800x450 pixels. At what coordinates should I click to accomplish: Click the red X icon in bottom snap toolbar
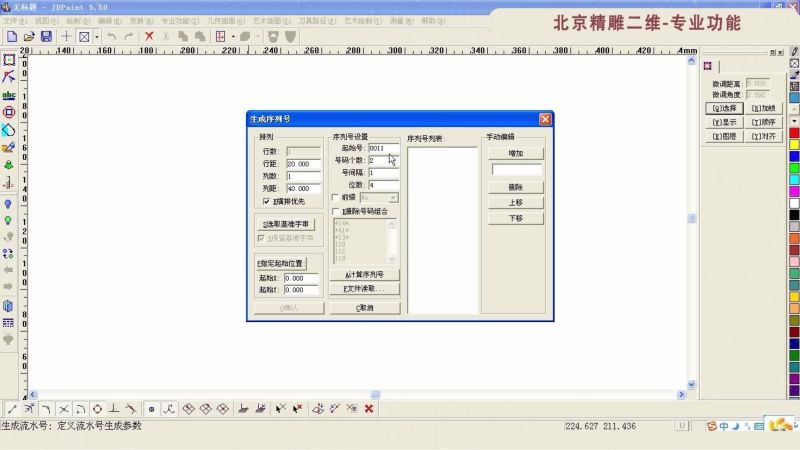pos(369,408)
